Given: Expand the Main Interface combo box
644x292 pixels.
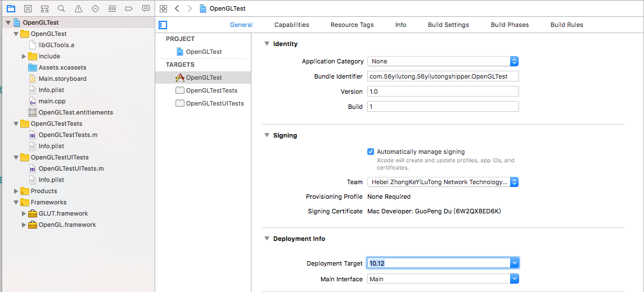Looking at the screenshot, I should pos(514,279).
